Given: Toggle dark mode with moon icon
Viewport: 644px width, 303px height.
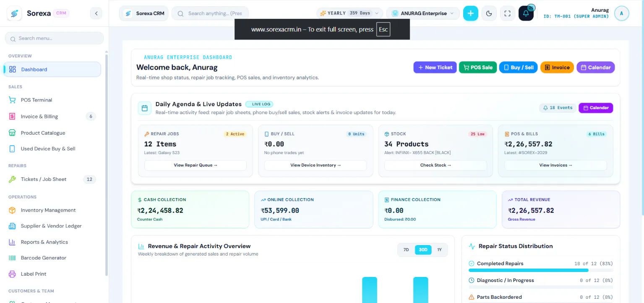Looking at the screenshot, I should pos(489,13).
